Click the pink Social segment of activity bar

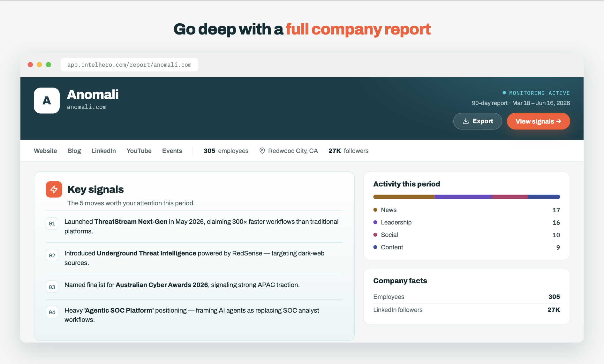click(510, 197)
